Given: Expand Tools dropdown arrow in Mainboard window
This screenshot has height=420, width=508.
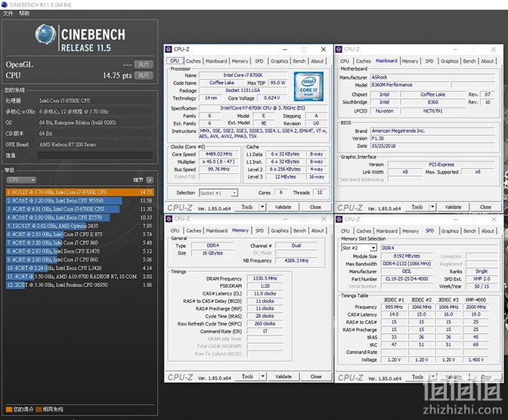Looking at the screenshot, I should [x=432, y=207].
